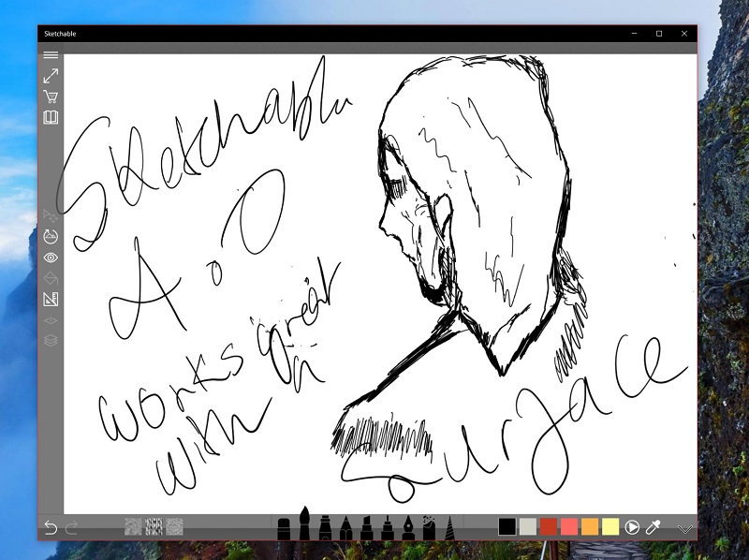Select the chisel marker tool
Viewport: 749px width, 560px height.
(x=366, y=527)
